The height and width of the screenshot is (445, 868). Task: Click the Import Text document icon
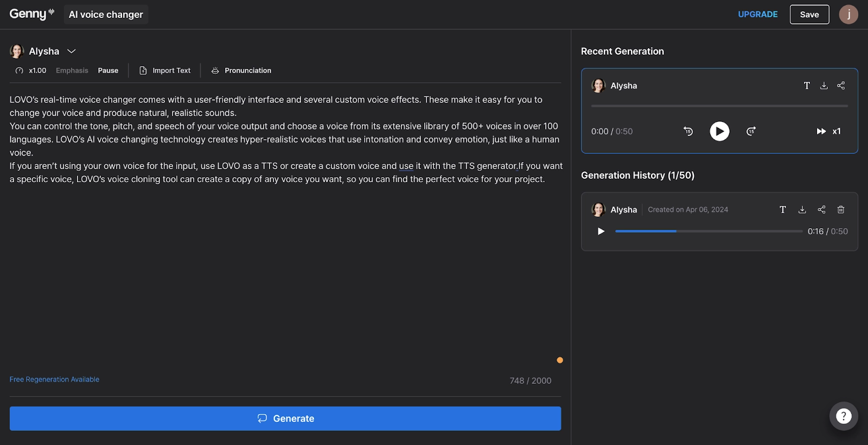pos(142,70)
